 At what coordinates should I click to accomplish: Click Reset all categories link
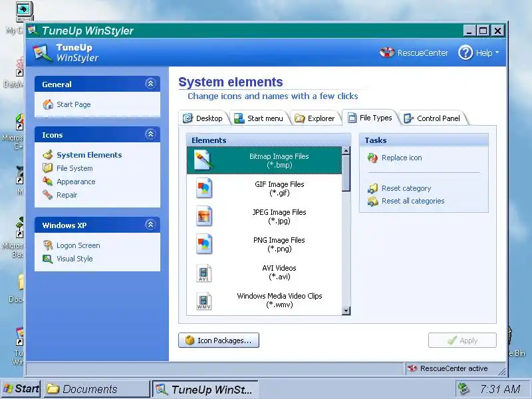[x=413, y=201]
